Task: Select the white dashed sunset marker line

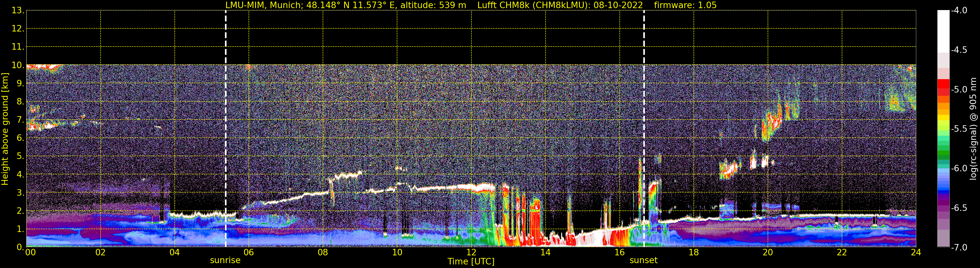Action: (644, 129)
